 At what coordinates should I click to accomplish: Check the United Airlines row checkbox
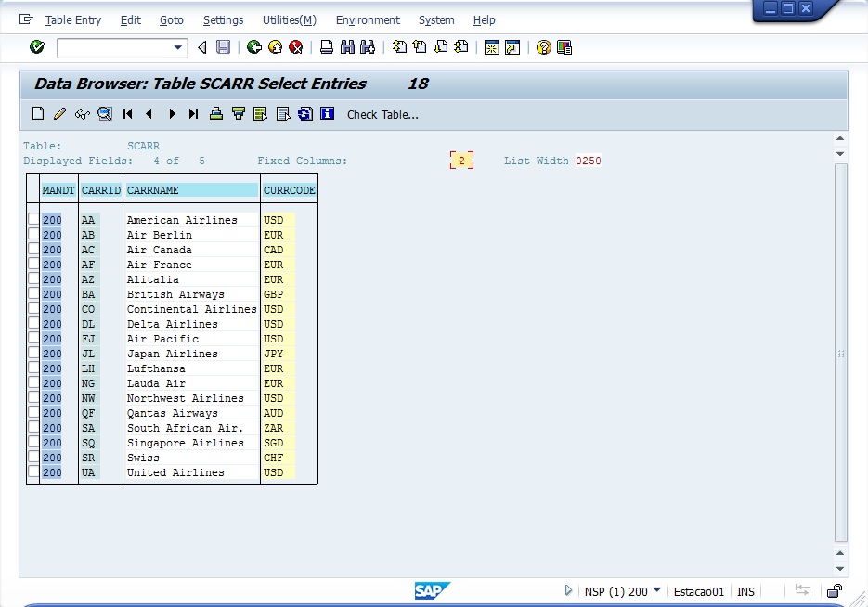33,472
